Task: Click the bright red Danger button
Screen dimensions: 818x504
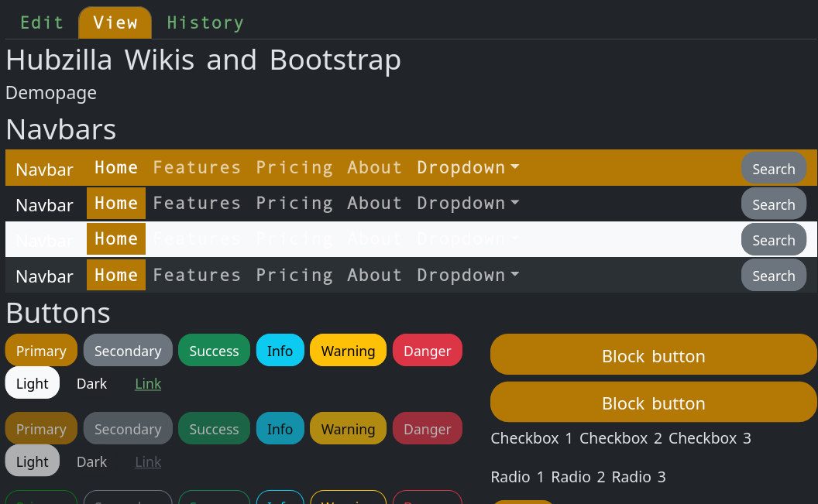Action: [427, 351]
